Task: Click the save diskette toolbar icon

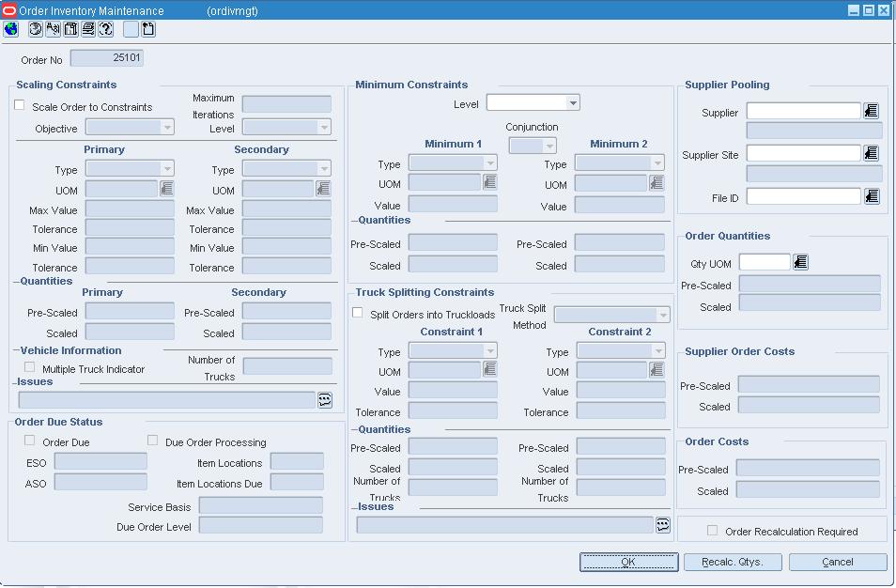Action: click(70, 29)
